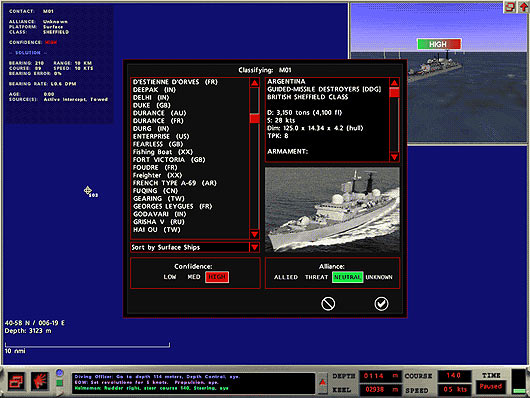Image resolution: width=530 pixels, height=398 pixels.
Task: Select FORT VICTORIA (GB) class
Action: point(169,160)
